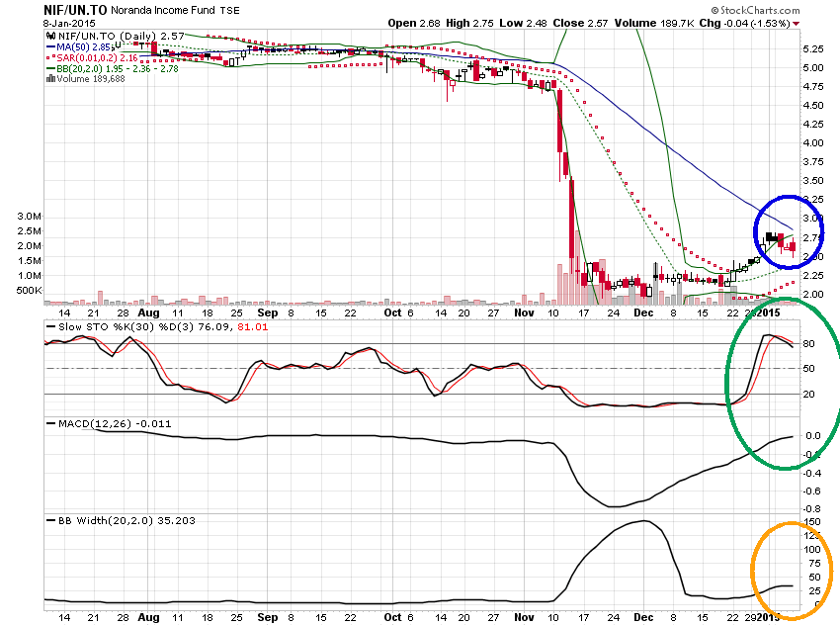Click the 500K volume axis label
Image resolution: width=840 pixels, height=626 pixels.
[x=29, y=290]
